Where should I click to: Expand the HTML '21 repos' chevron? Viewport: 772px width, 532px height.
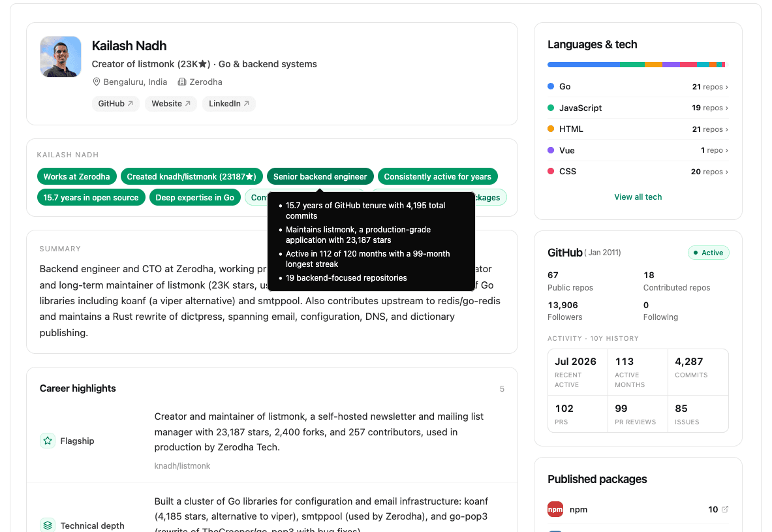(x=727, y=129)
